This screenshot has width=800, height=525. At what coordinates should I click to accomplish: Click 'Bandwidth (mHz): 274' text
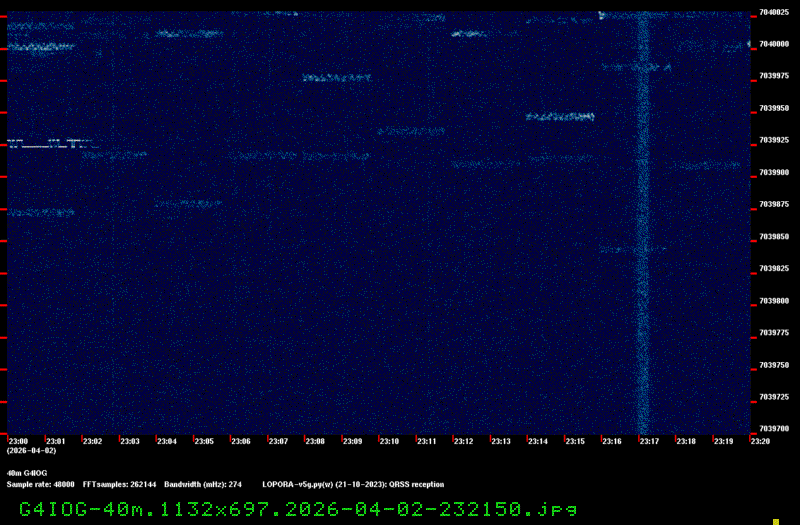tap(203, 485)
